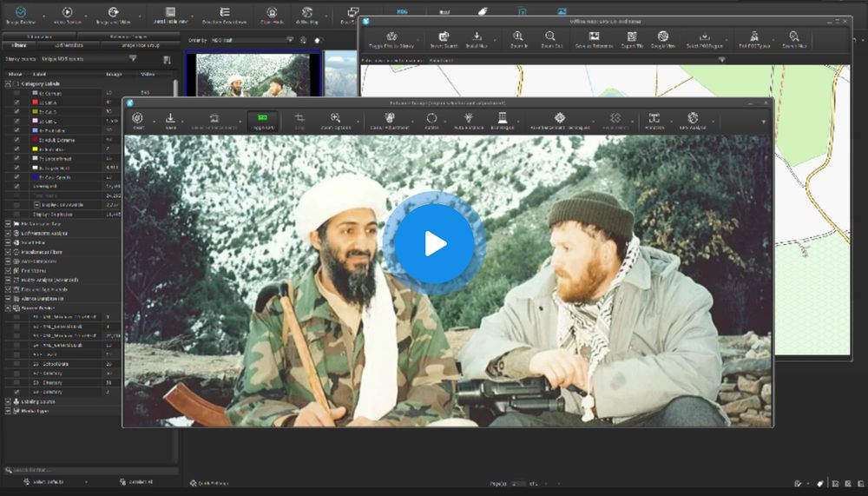Click Save as Reference in map window

coord(594,40)
